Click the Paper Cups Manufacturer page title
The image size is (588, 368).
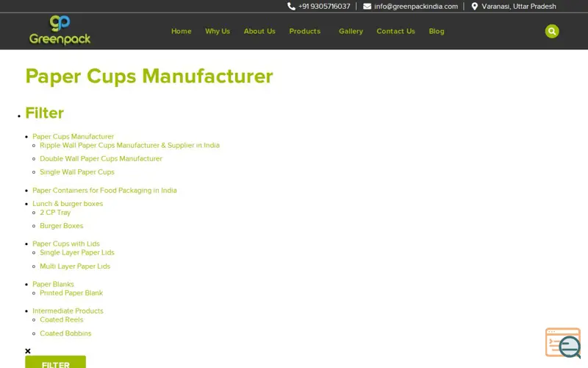pos(149,77)
